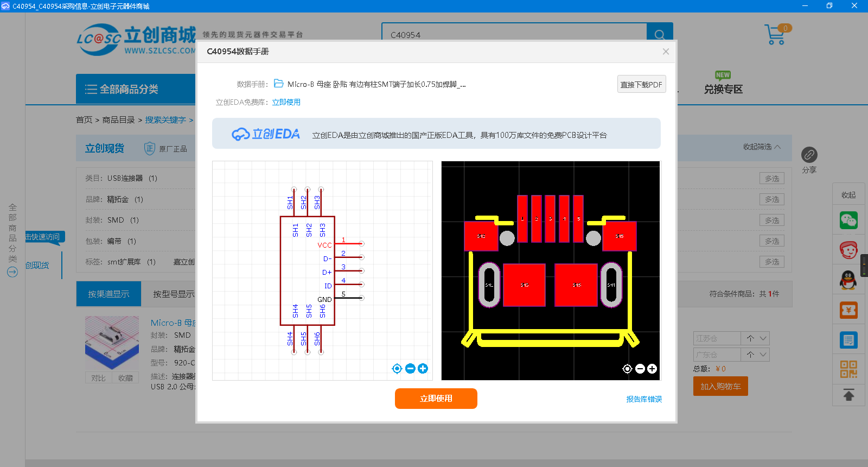
Task: Select the 立创现货 tab
Action: click(105, 148)
